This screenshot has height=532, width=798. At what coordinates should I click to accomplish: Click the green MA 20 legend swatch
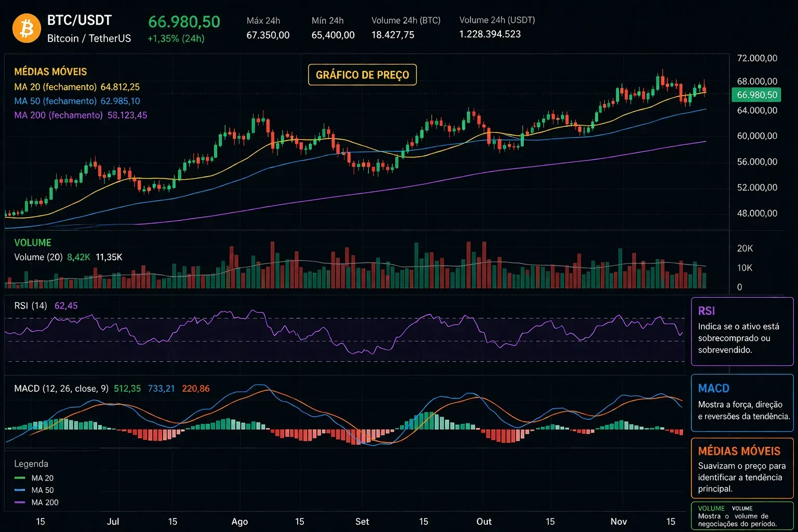tap(20, 478)
